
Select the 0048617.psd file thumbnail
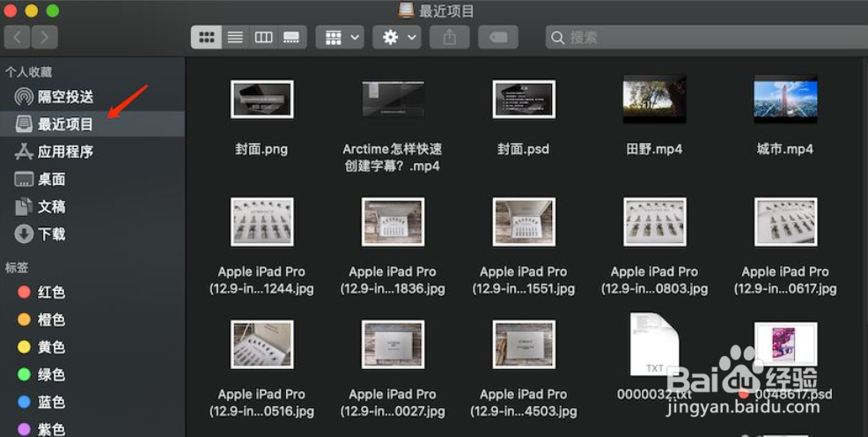click(785, 344)
